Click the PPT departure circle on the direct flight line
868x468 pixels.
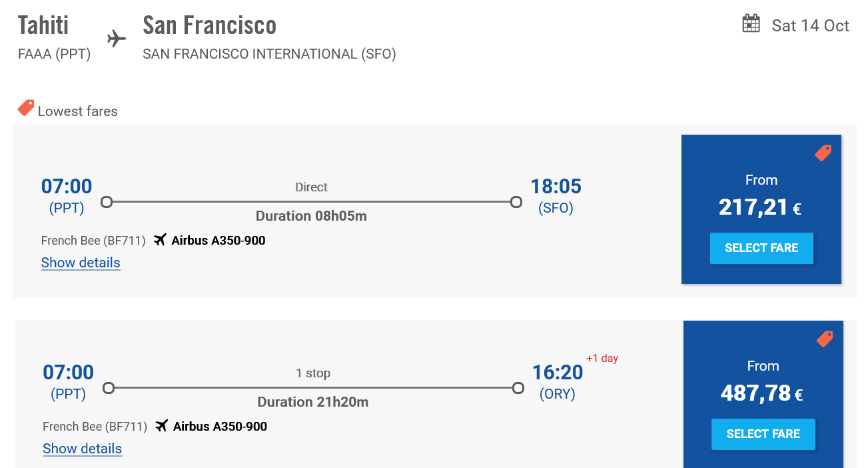[x=107, y=201]
